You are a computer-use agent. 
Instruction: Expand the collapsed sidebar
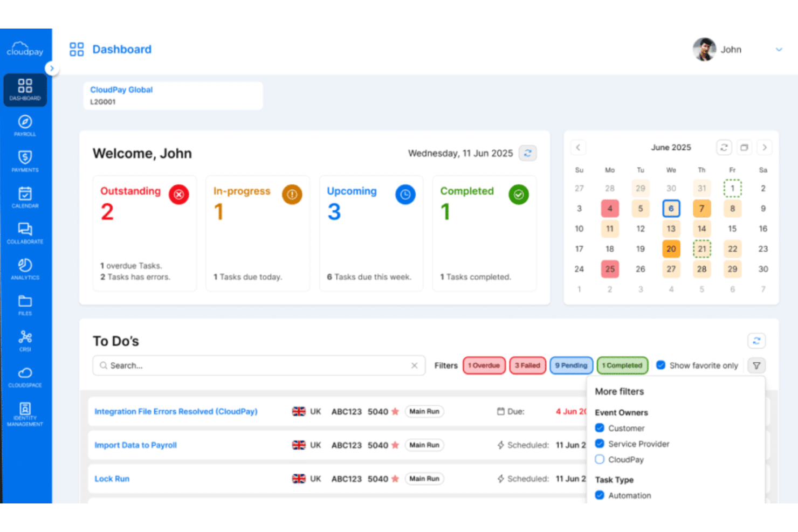[x=52, y=68]
